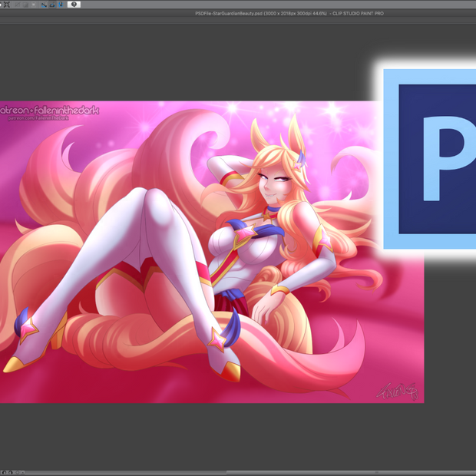Click the first greyed-out icon in command bar
This screenshot has width=476, height=476.
coord(17,5)
